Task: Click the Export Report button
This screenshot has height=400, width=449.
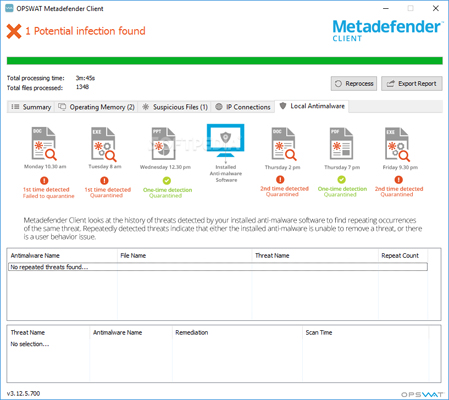Action: tap(412, 84)
